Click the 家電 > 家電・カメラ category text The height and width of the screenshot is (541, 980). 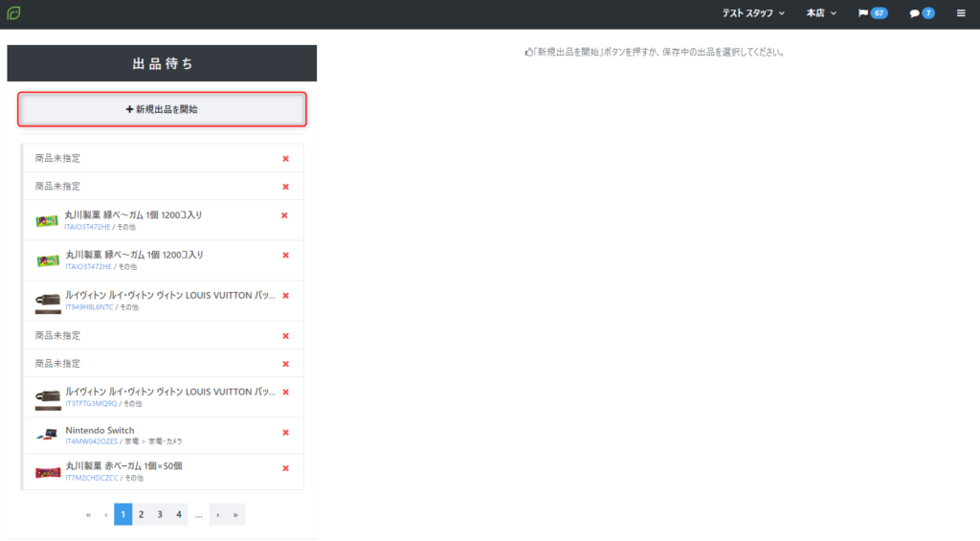(153, 441)
